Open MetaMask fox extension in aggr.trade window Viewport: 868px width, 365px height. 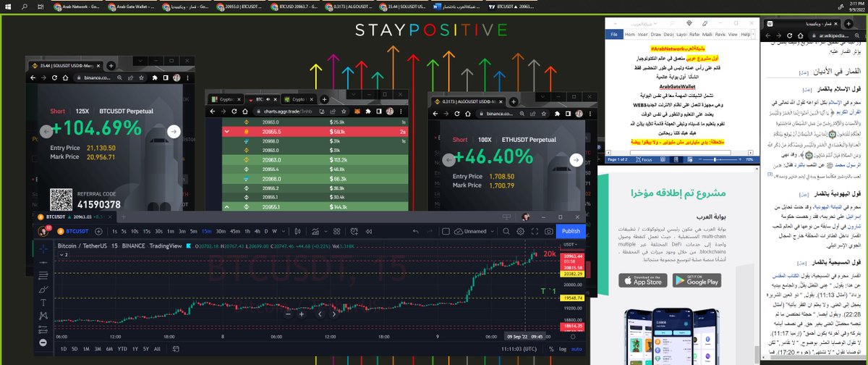tap(357, 112)
